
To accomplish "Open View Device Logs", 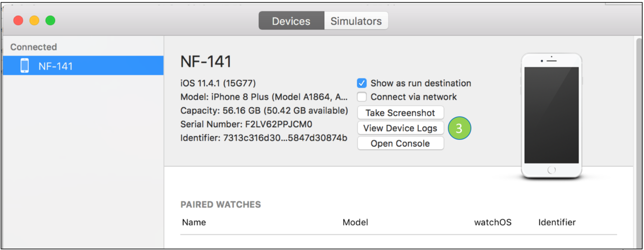I will 400,128.
